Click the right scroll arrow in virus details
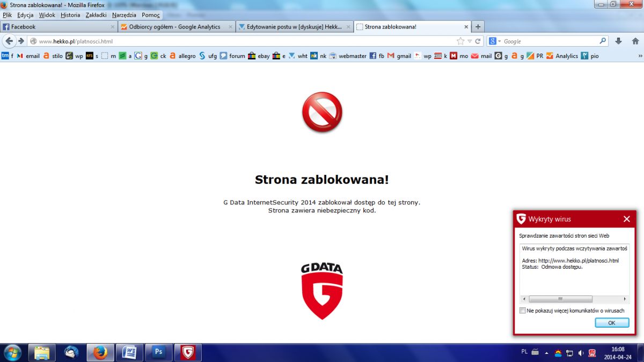The height and width of the screenshot is (362, 644). click(x=626, y=299)
